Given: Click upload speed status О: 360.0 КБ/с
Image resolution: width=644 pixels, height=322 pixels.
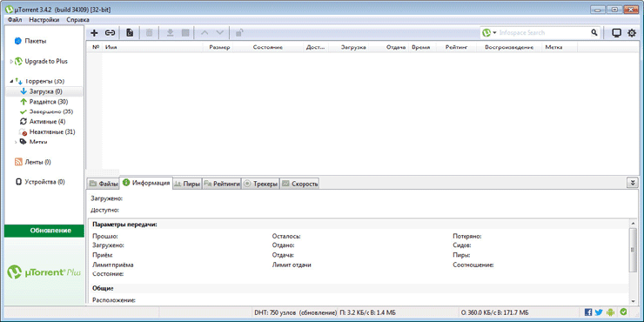Looking at the screenshot, I should point(494,312).
